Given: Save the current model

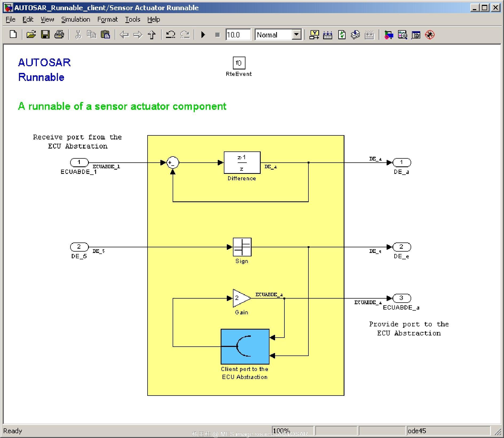Looking at the screenshot, I should pyautogui.click(x=45, y=35).
